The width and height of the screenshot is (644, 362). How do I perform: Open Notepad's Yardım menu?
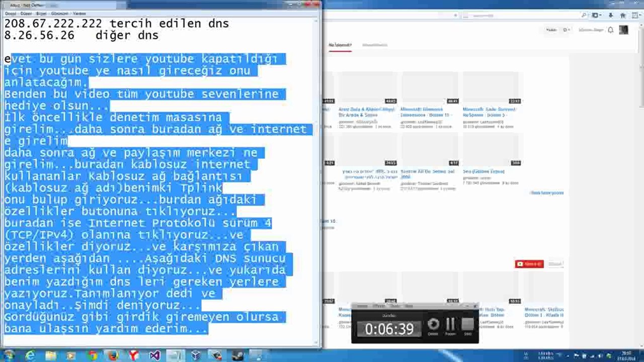[x=79, y=14]
